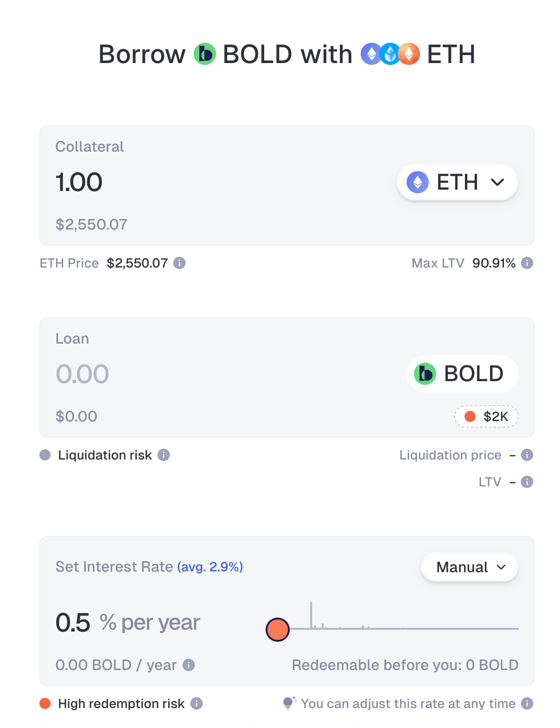Expand the Manual interest rate mode dropdown
The height and width of the screenshot is (728, 560).
(469, 567)
